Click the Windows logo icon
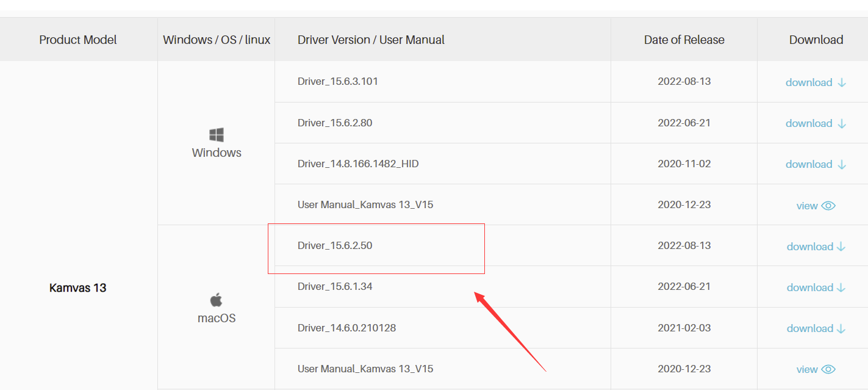The width and height of the screenshot is (868, 390). [217, 135]
